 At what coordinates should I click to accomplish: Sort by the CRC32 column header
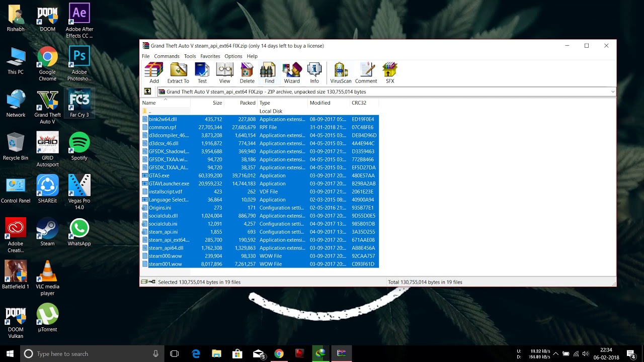click(364, 103)
